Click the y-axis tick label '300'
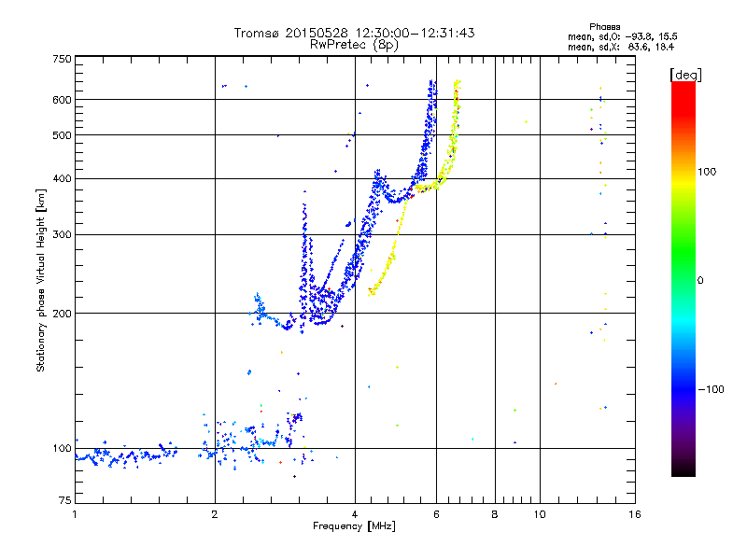Image resolution: width=747 pixels, height=560 pixels. click(x=63, y=234)
